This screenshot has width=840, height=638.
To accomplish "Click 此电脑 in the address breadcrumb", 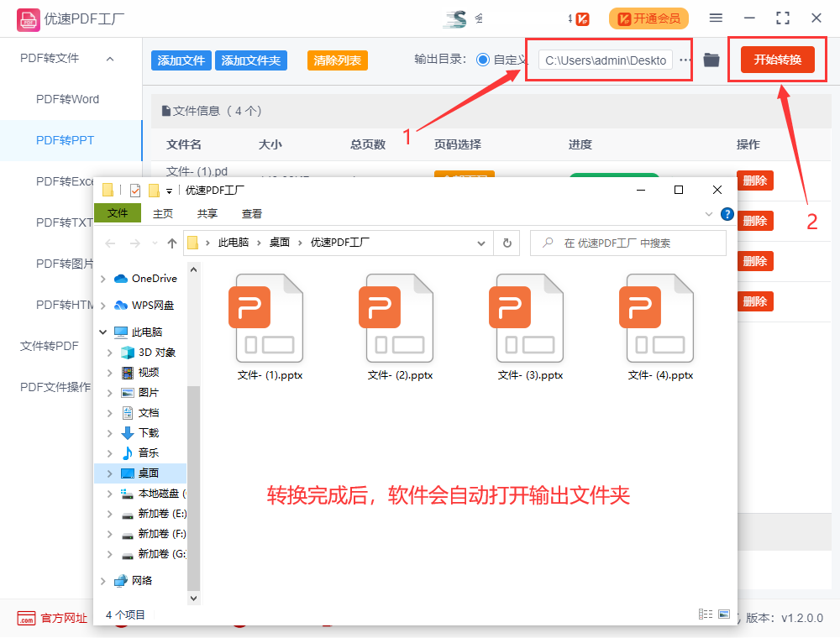I will [233, 243].
